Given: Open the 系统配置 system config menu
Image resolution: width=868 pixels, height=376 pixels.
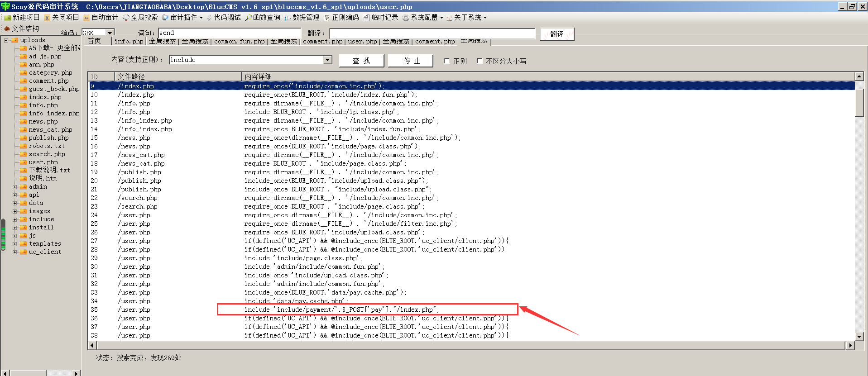Looking at the screenshot, I should coord(422,18).
